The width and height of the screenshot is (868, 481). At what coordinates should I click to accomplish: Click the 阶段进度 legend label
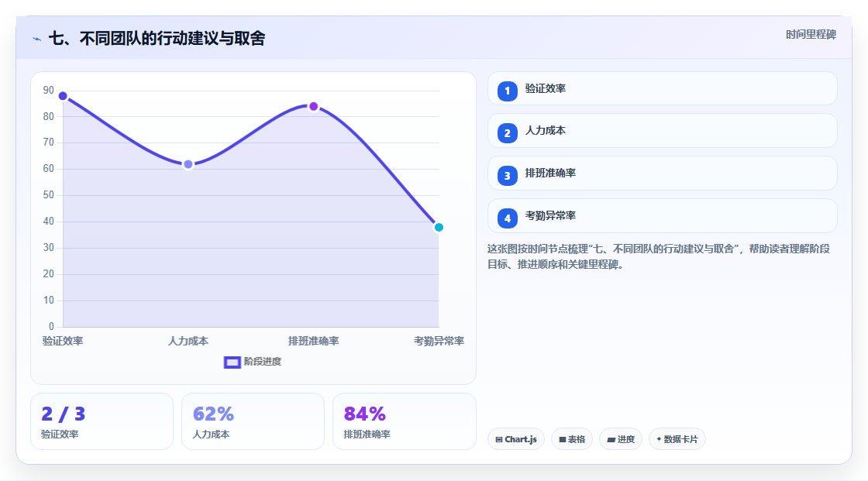point(263,362)
